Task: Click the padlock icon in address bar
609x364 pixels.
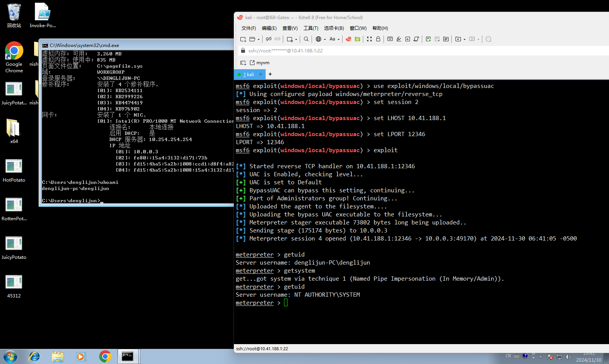Action: pos(243,50)
